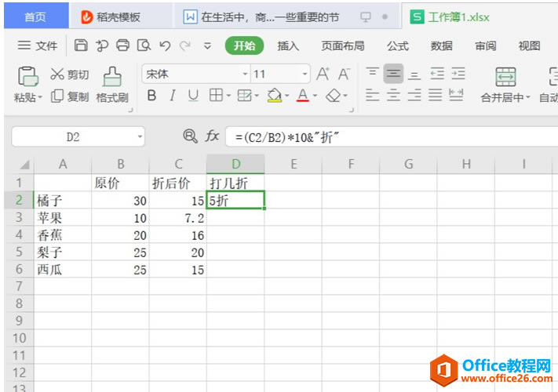Click the Redo arrow

(185, 45)
